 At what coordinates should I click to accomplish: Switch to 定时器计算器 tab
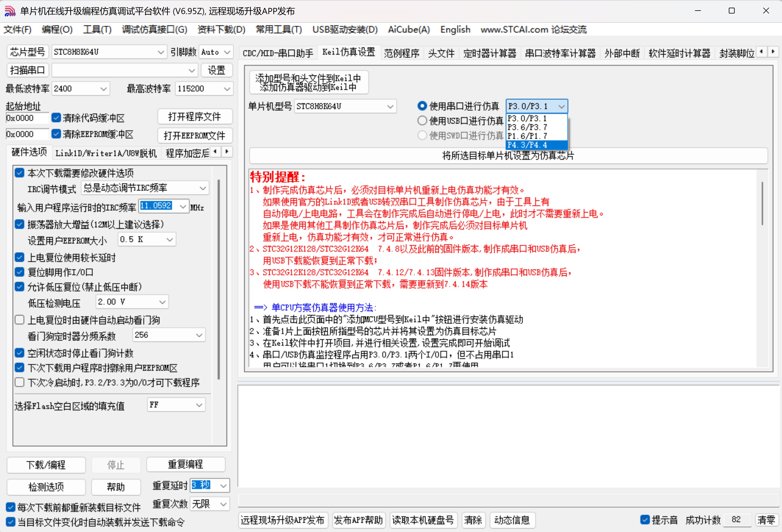tap(489, 53)
